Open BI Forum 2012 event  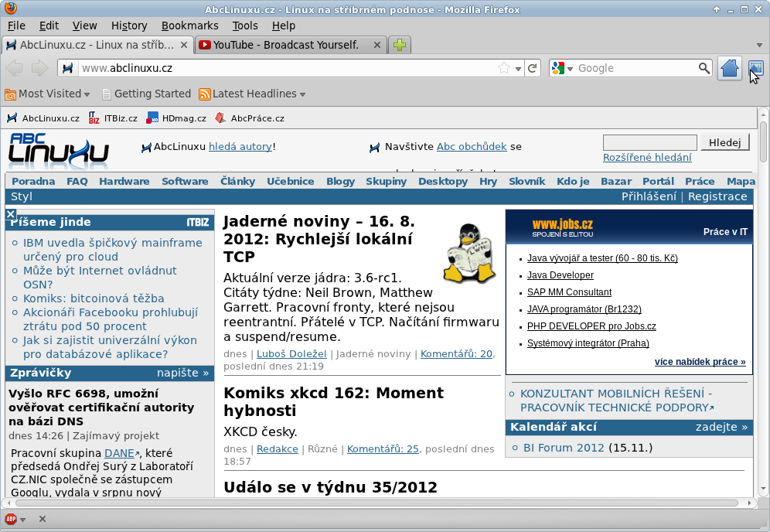pyautogui.click(x=564, y=448)
